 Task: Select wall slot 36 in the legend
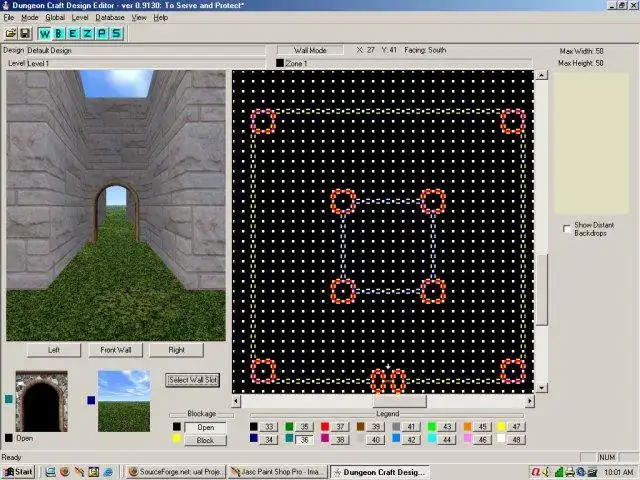click(x=304, y=440)
